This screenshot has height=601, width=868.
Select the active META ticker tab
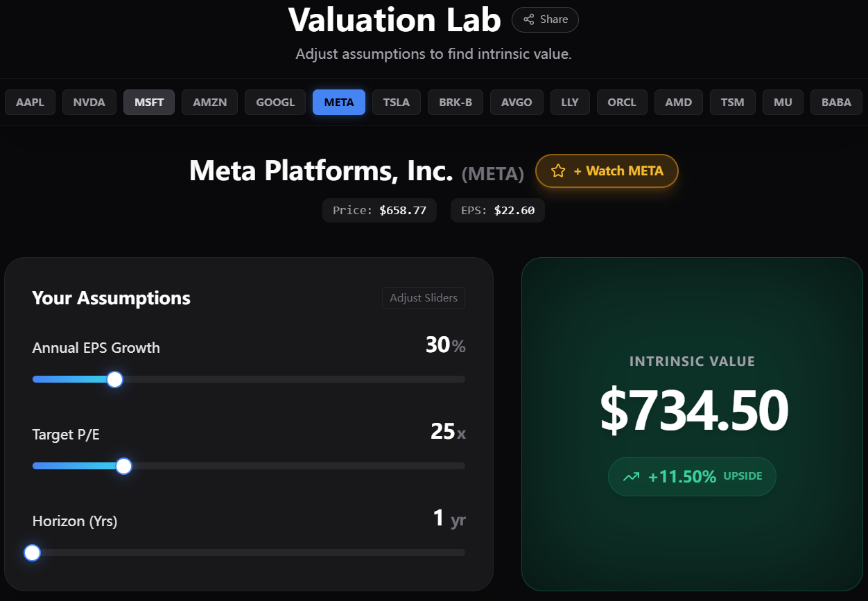coord(339,103)
